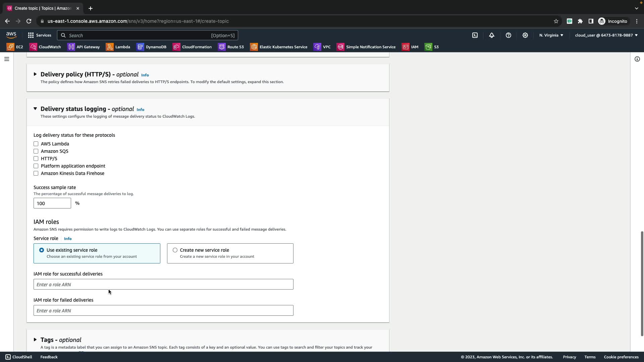Viewport: 644px width, 362px height.
Task: Click the notifications bell icon
Action: pos(492,35)
